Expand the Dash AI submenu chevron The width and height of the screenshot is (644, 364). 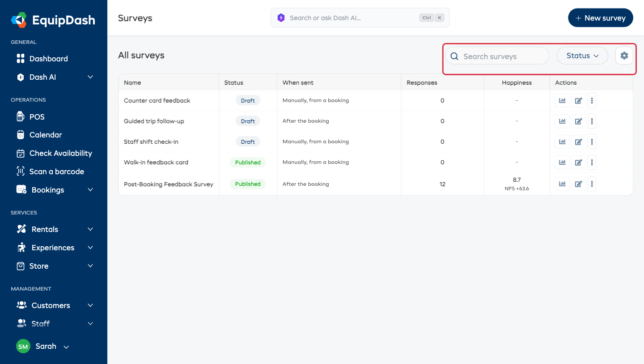[90, 77]
